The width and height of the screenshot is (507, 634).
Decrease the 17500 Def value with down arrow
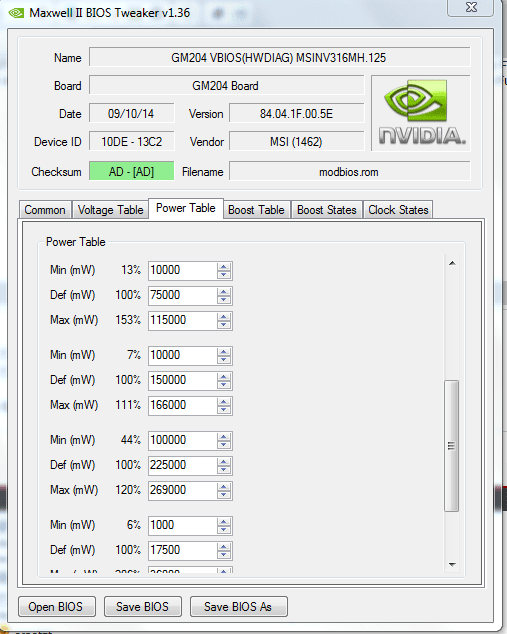(224, 554)
